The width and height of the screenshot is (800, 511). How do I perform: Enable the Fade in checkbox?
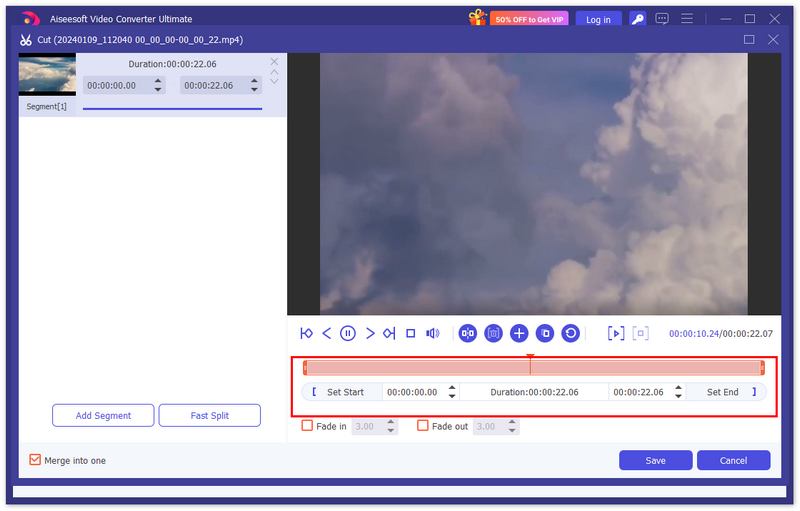(308, 426)
